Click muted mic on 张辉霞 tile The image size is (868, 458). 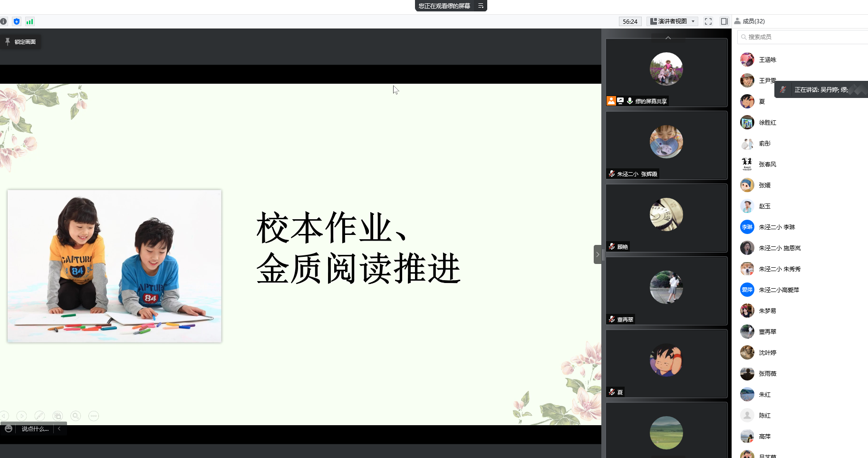[x=612, y=174]
